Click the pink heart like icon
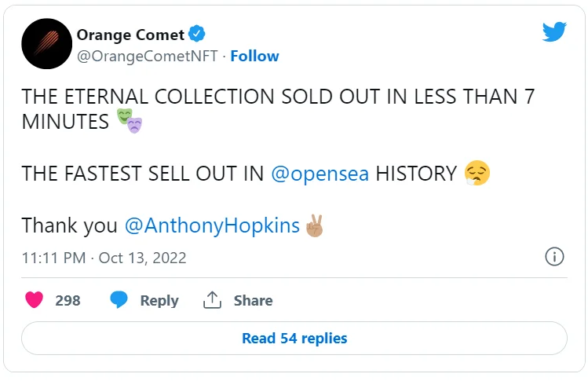The image size is (588, 381). coord(34,300)
